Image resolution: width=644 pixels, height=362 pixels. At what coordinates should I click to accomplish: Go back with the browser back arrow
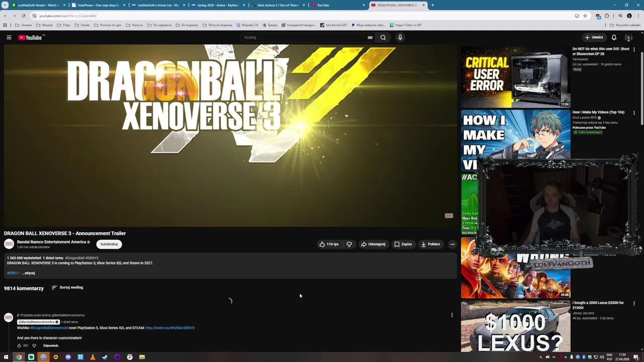[5, 16]
